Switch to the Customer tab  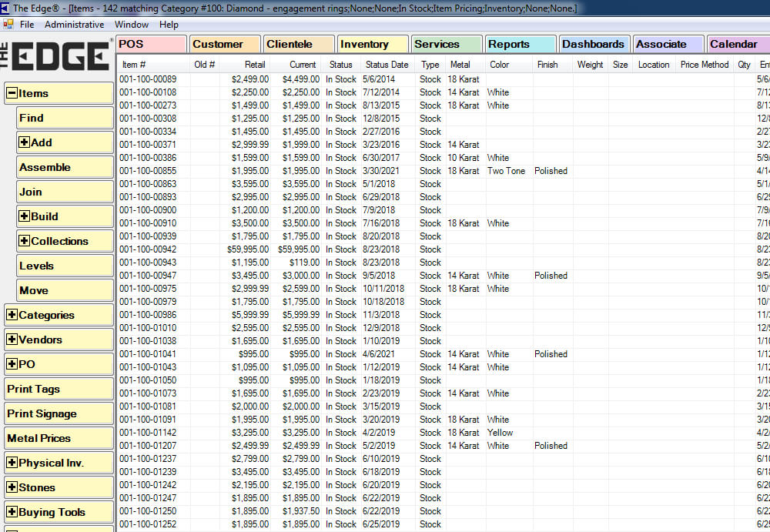[x=225, y=44]
